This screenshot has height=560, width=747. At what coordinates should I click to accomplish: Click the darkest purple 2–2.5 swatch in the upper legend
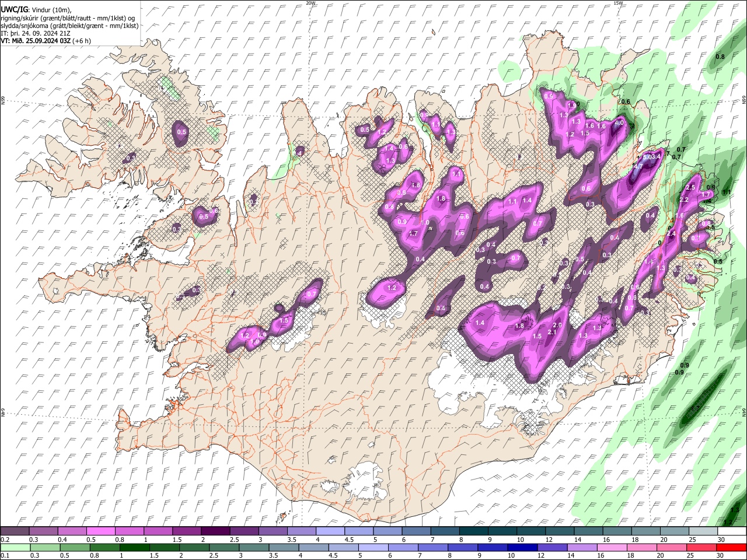tap(215, 531)
